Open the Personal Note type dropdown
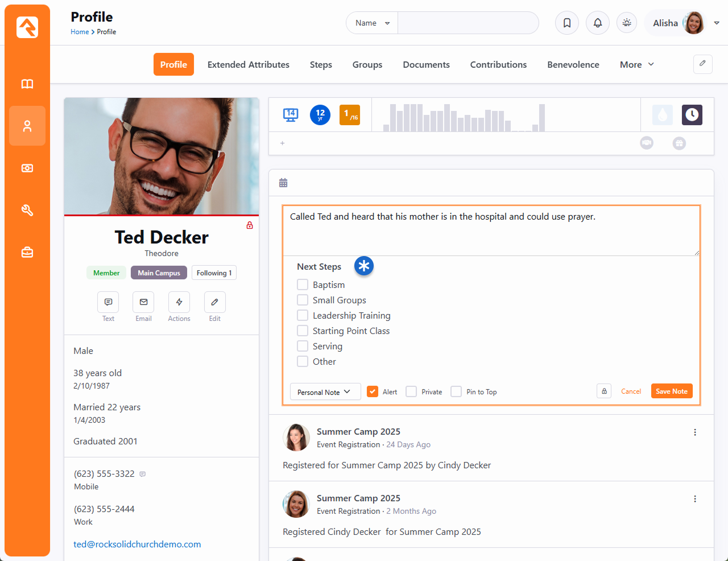Screen dimensions: 728x561 coord(325,391)
